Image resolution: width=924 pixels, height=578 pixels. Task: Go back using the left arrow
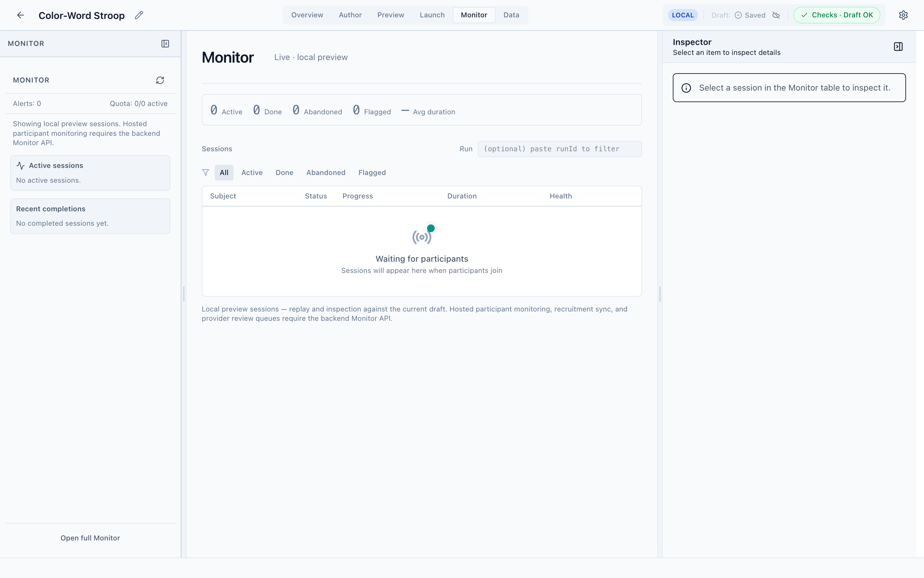coord(21,15)
